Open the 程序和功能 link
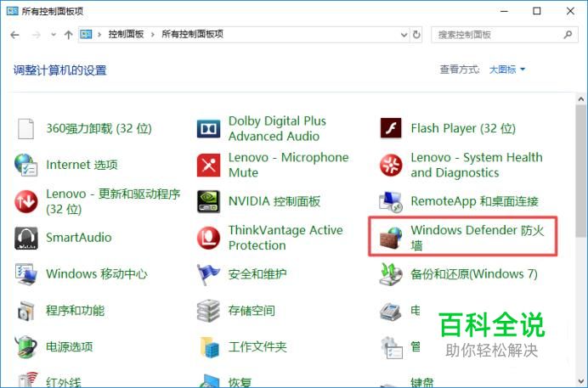Viewport: 588px width, 388px height. coord(75,311)
